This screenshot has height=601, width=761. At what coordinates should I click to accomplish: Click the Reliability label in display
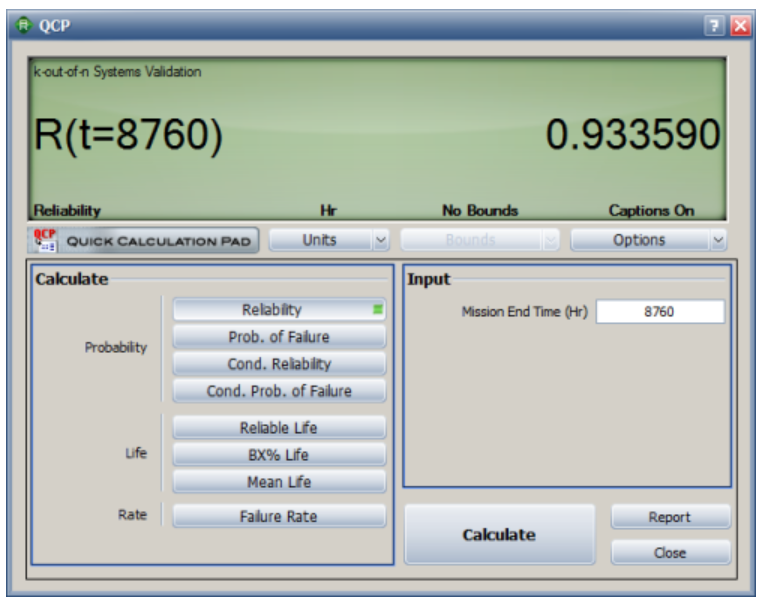(x=67, y=211)
